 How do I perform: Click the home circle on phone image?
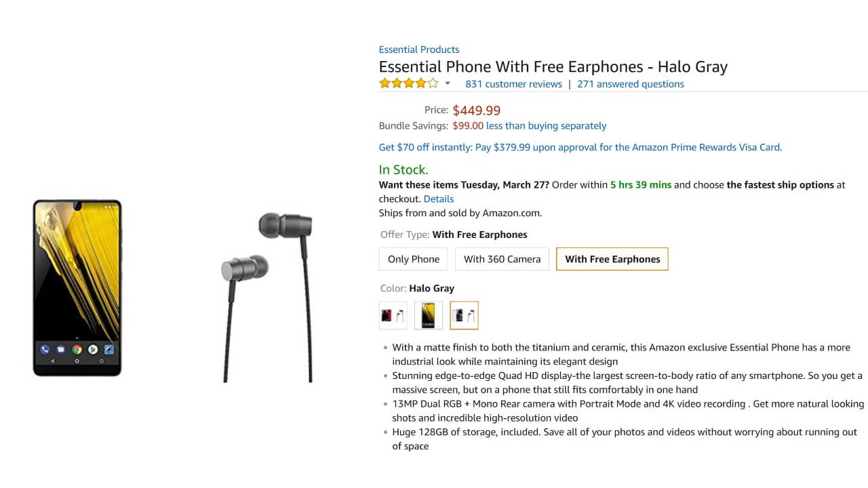77,362
